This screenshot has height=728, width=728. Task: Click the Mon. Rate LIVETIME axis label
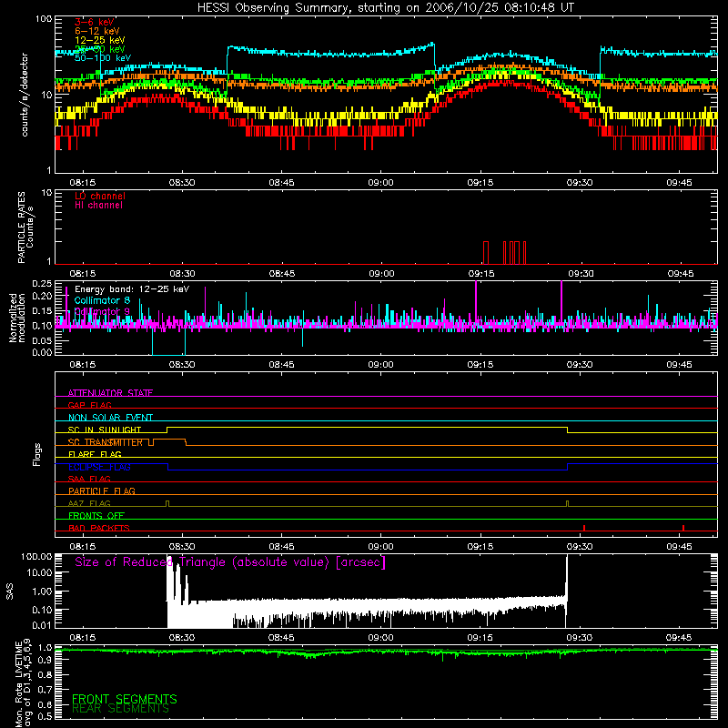point(24,683)
